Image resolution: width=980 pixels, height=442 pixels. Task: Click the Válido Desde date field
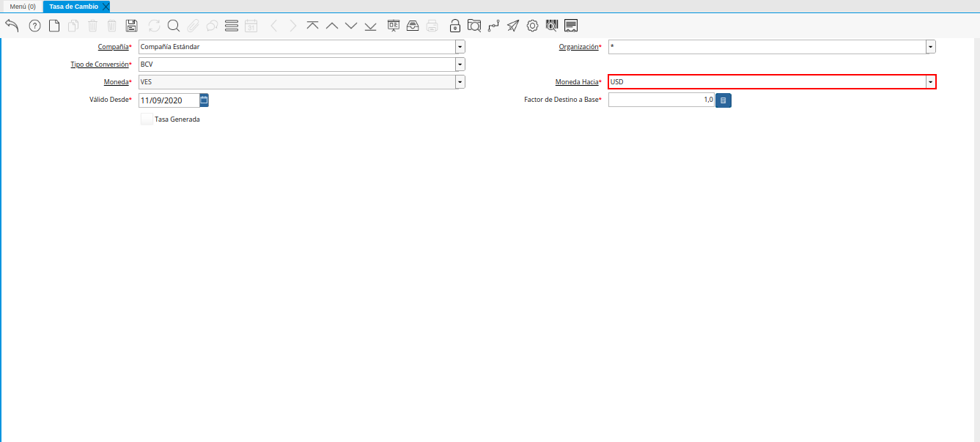[169, 100]
